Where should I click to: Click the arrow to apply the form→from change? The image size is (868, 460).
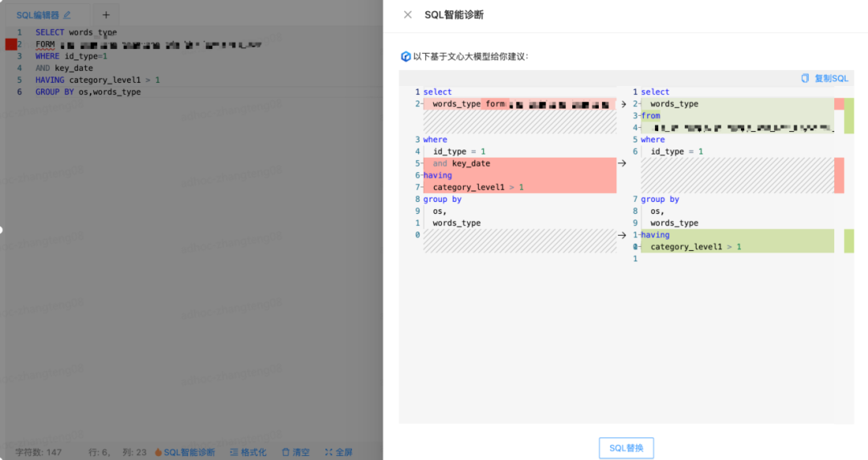[x=624, y=105]
